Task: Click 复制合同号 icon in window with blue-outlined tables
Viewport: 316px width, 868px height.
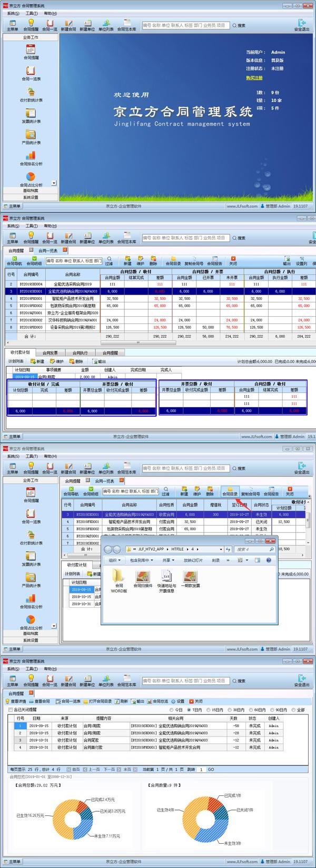Action: point(193,261)
